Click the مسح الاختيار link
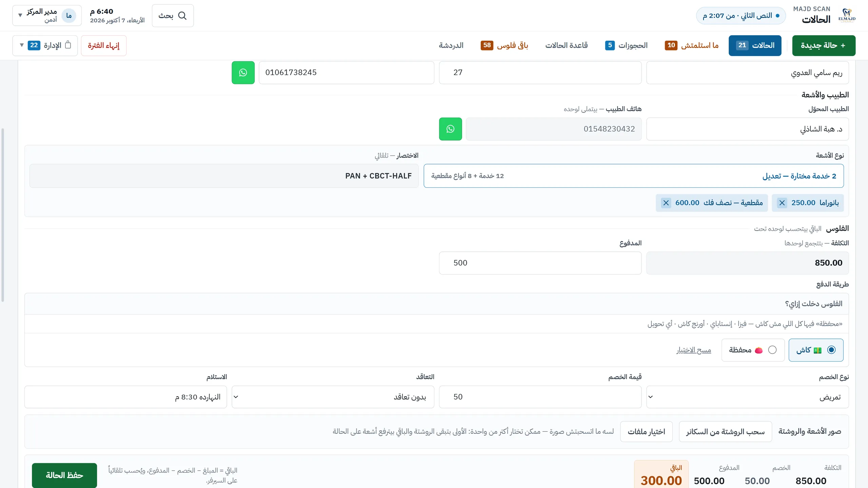Screen dimensions: 868x488 point(694,350)
